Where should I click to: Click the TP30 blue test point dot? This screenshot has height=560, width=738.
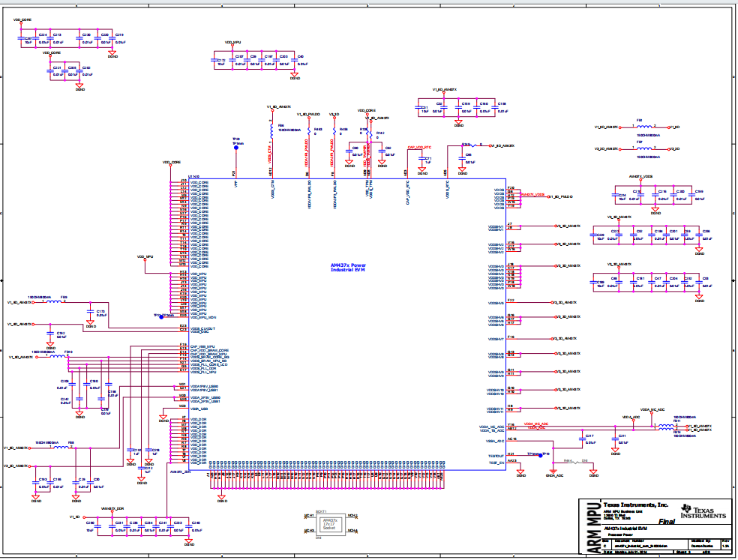point(235,148)
